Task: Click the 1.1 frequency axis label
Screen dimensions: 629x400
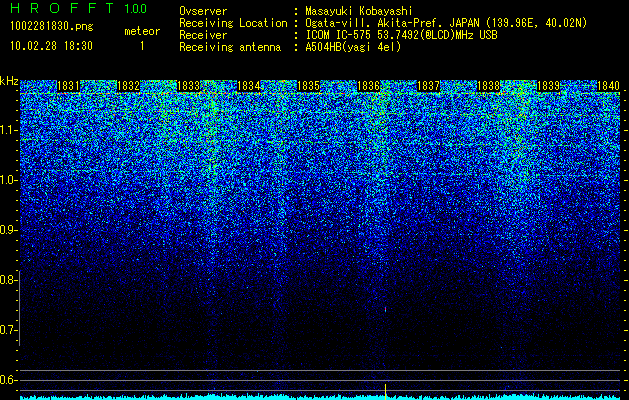Action: tap(8, 130)
